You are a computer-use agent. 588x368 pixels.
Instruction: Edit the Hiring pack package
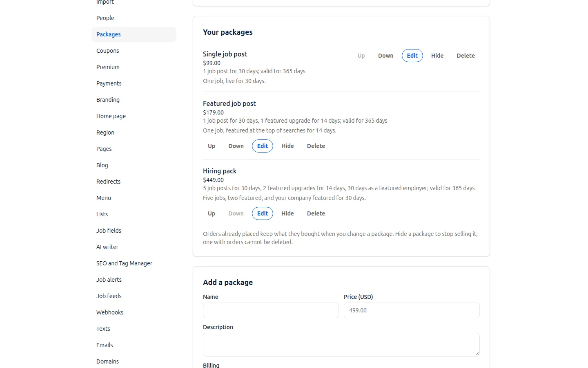pos(263,213)
